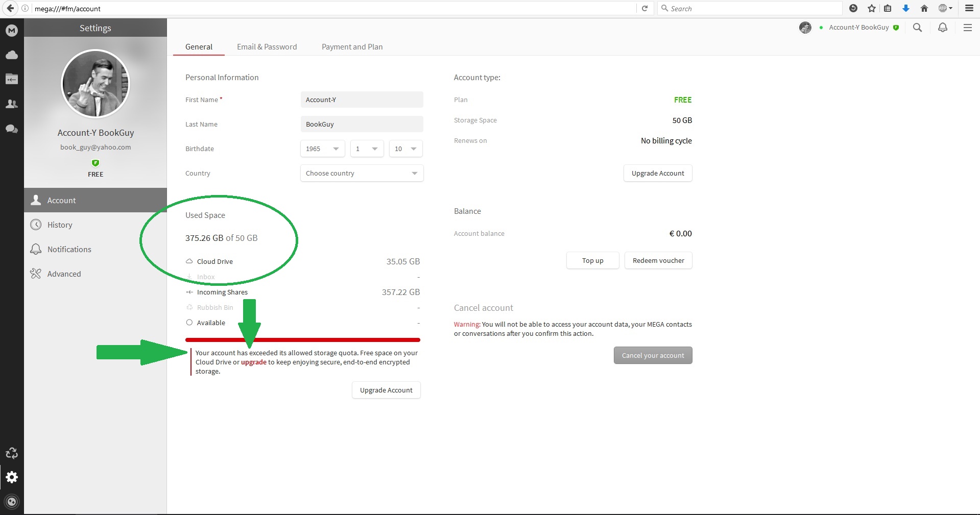Click the First Name input field
This screenshot has width=980, height=515.
(362, 100)
